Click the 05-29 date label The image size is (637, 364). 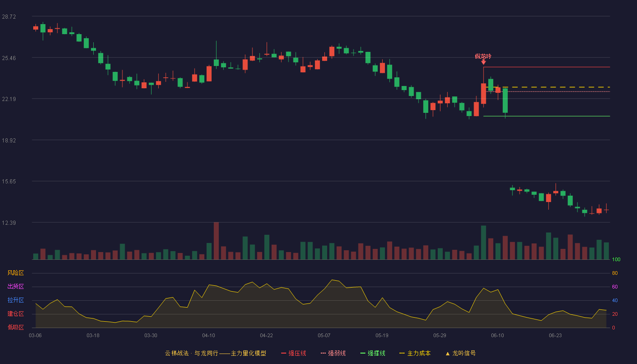pos(440,335)
